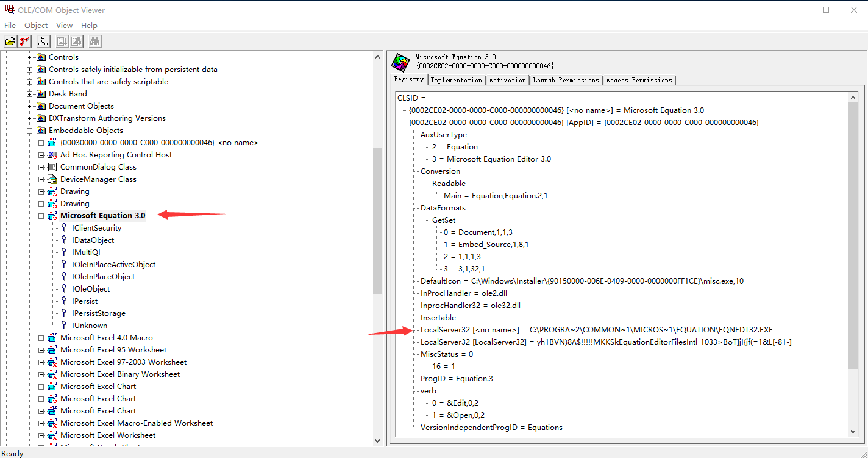The image size is (868, 458).
Task: Click the tree pane scroll down arrow
Action: pos(377,440)
